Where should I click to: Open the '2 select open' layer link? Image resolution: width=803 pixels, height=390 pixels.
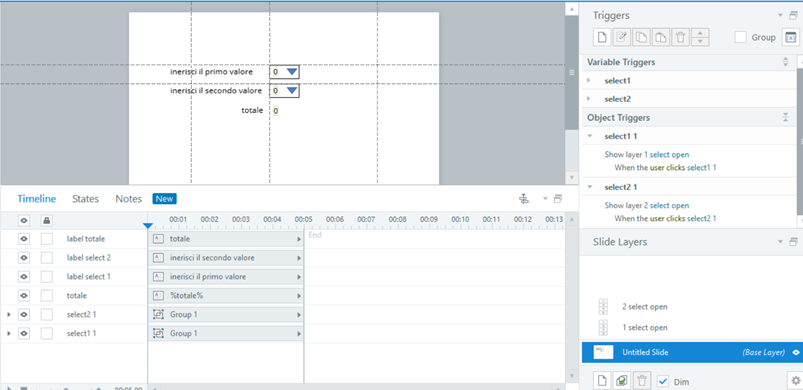coord(666,205)
